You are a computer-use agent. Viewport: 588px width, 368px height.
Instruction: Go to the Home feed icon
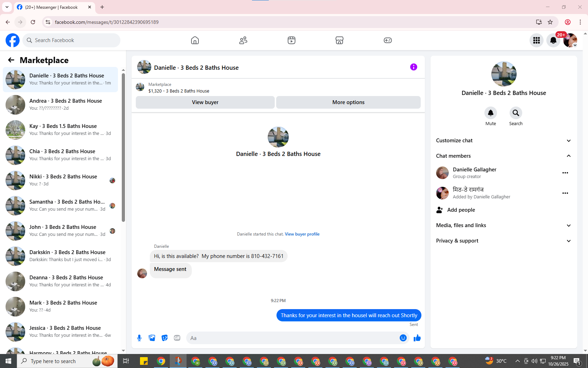coord(195,40)
